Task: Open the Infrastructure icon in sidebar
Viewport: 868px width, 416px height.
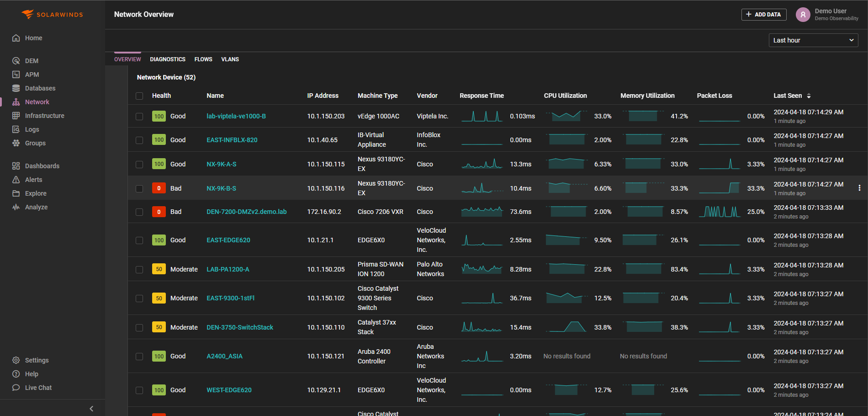Action: pyautogui.click(x=16, y=116)
